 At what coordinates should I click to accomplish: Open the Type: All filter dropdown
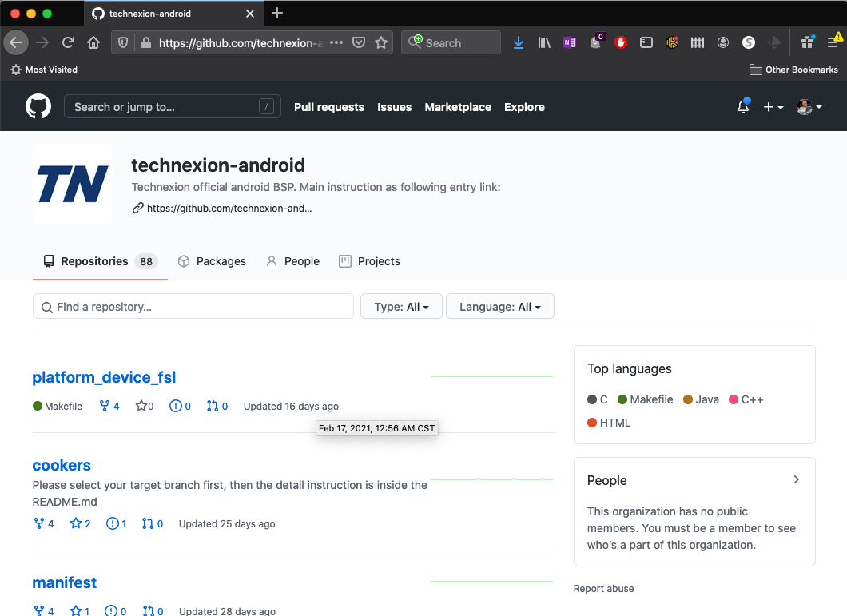[x=401, y=306]
